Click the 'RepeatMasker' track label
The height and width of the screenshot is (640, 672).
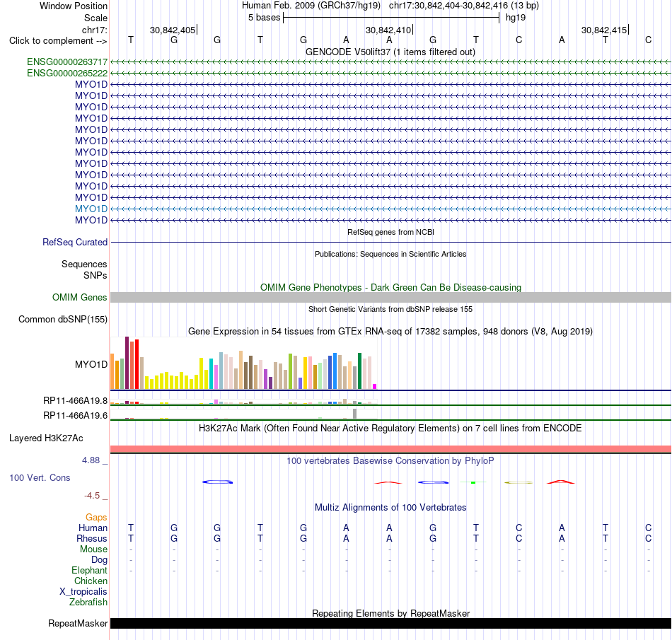78,623
